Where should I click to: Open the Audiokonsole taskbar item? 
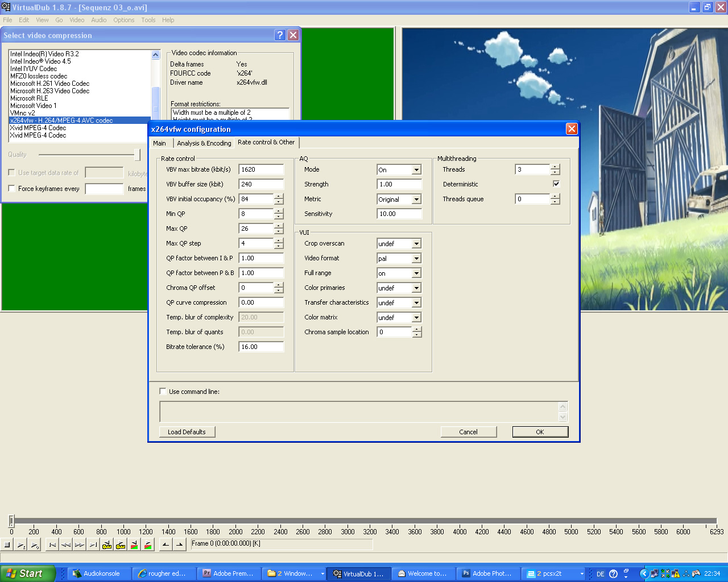pyautogui.click(x=100, y=573)
